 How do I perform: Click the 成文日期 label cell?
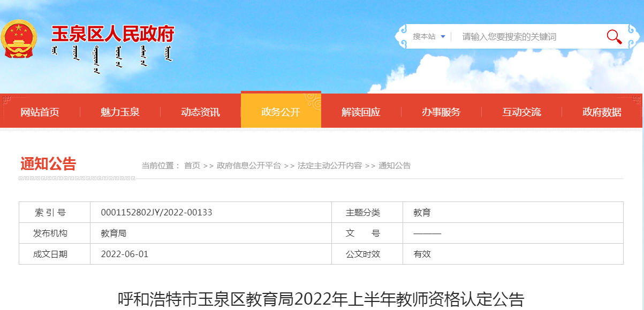[x=55, y=254]
